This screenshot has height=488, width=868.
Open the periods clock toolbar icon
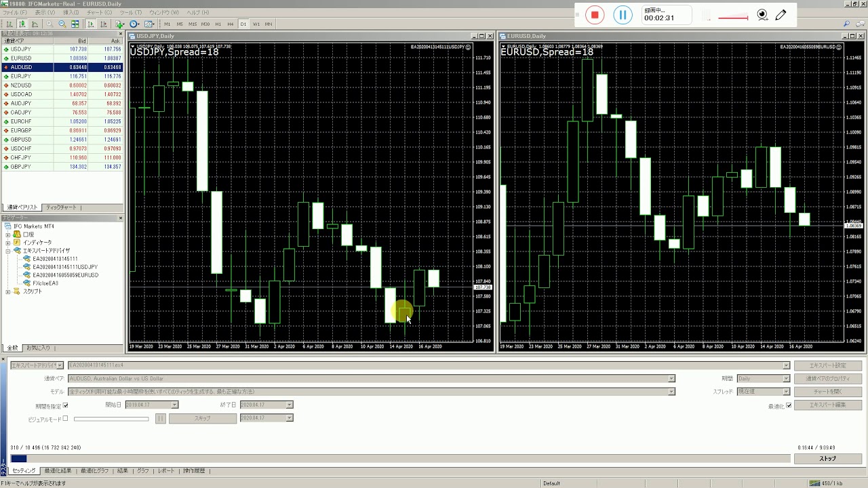[135, 24]
